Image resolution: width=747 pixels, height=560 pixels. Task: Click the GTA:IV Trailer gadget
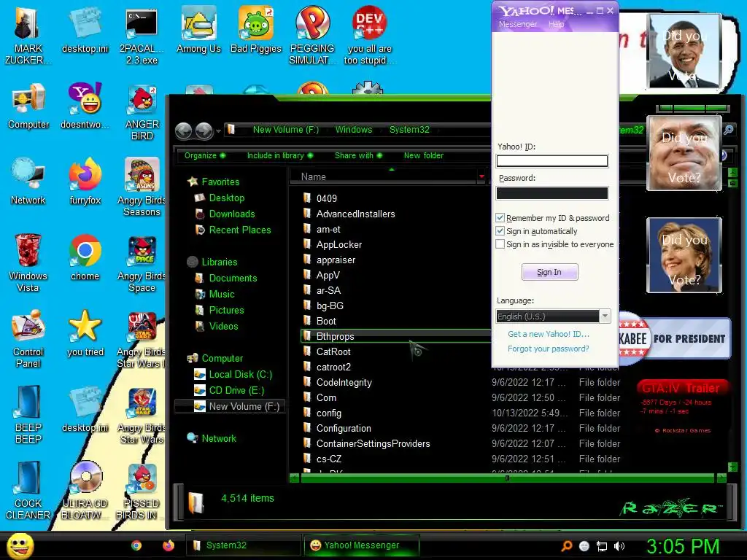[x=683, y=408]
